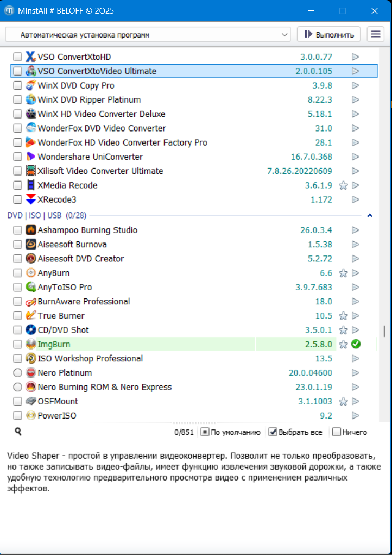Image resolution: width=392 pixels, height=555 pixels.
Task: Tick the 'Ничего' checkbox
Action: tap(337, 432)
